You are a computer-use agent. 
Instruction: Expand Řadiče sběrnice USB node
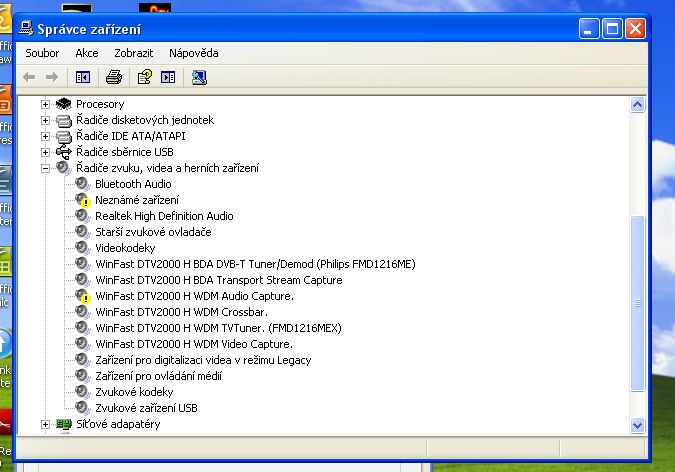click(x=45, y=152)
